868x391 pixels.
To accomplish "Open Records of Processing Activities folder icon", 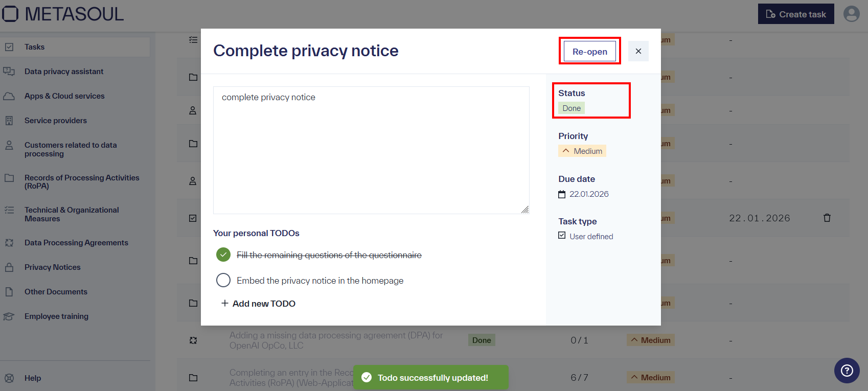I will point(9,178).
